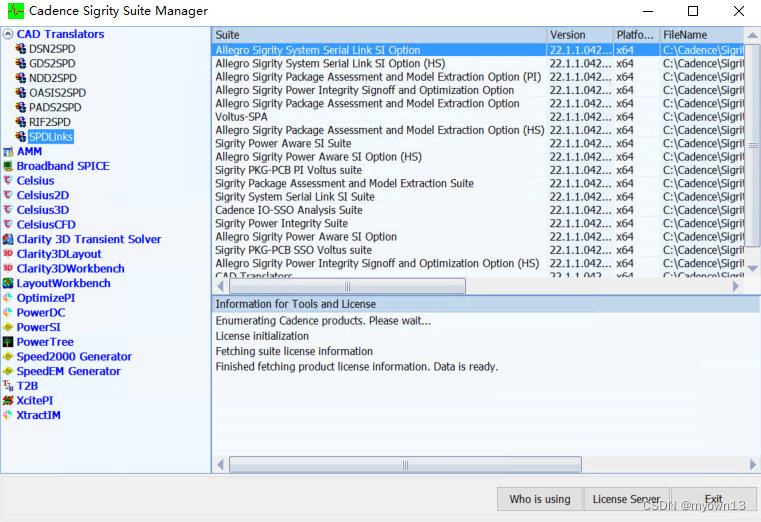
Task: Click the T2B icon
Action: coord(8,386)
